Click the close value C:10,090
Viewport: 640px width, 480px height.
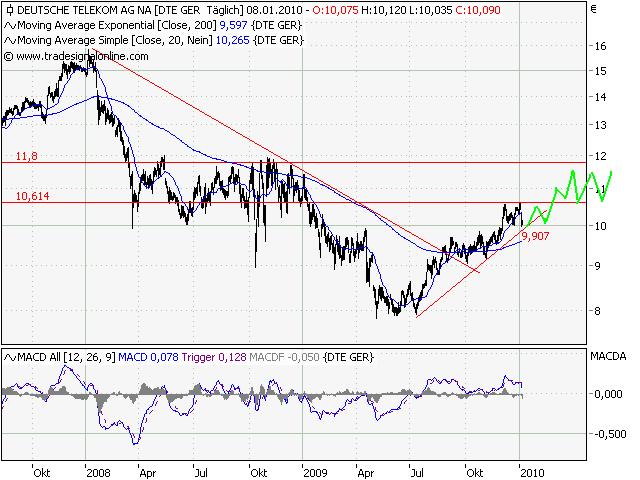coord(478,10)
